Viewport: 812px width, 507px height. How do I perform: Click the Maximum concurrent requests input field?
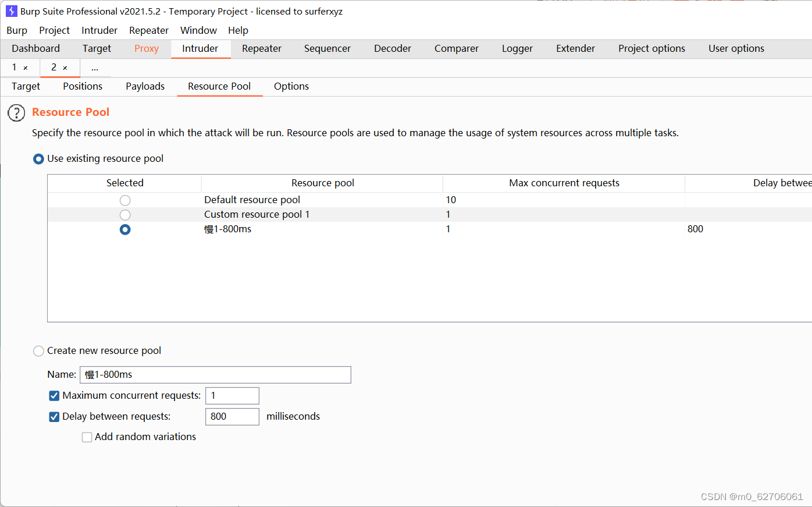pos(232,396)
